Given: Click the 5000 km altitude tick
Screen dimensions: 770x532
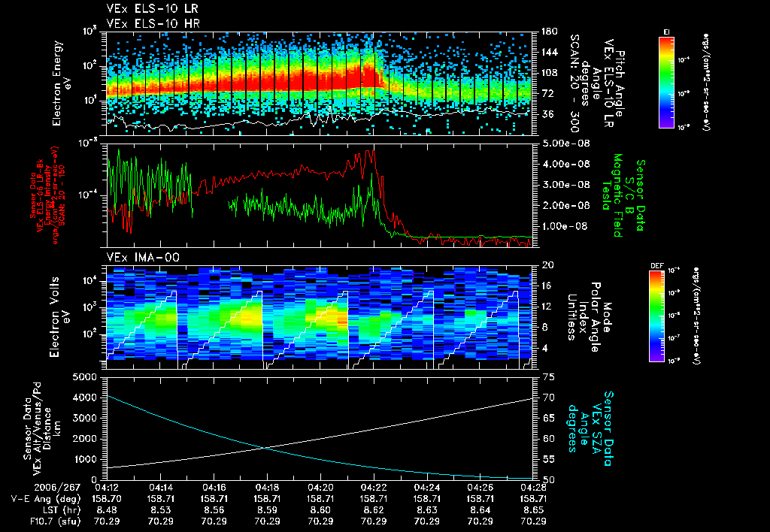Looking at the screenshot, I should click(83, 377).
